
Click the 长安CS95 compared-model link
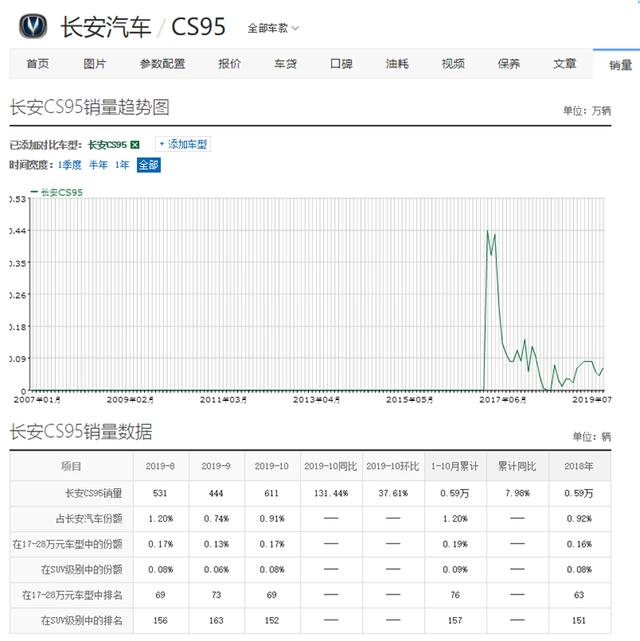107,145
